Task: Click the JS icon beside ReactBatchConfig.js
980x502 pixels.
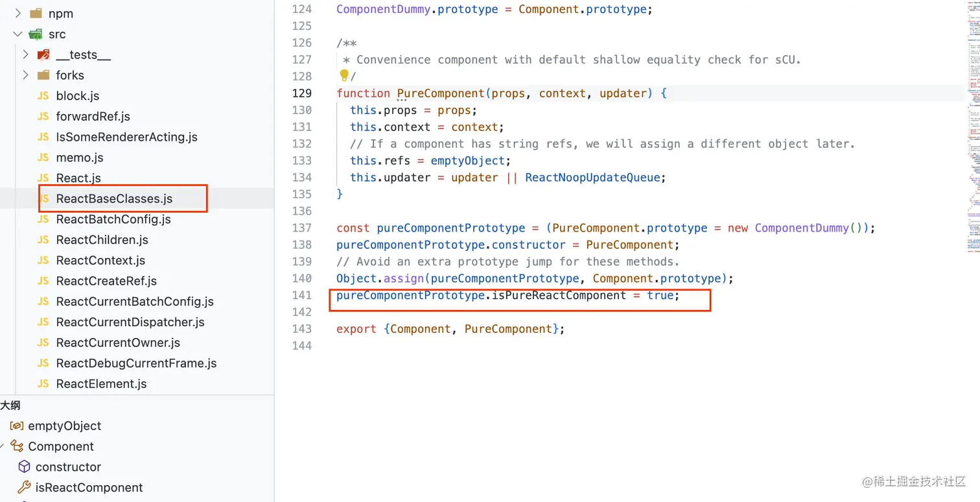Action: pos(43,219)
